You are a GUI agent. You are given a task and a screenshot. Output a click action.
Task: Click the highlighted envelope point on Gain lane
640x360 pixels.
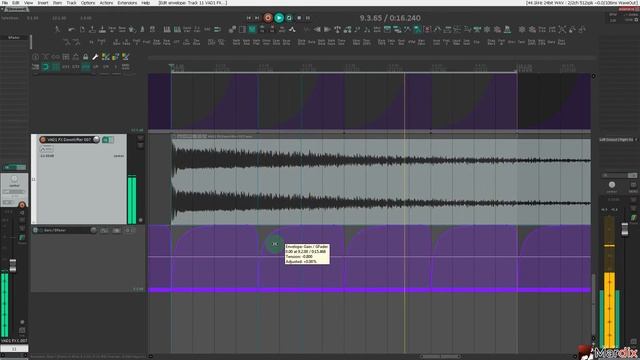[275, 244]
